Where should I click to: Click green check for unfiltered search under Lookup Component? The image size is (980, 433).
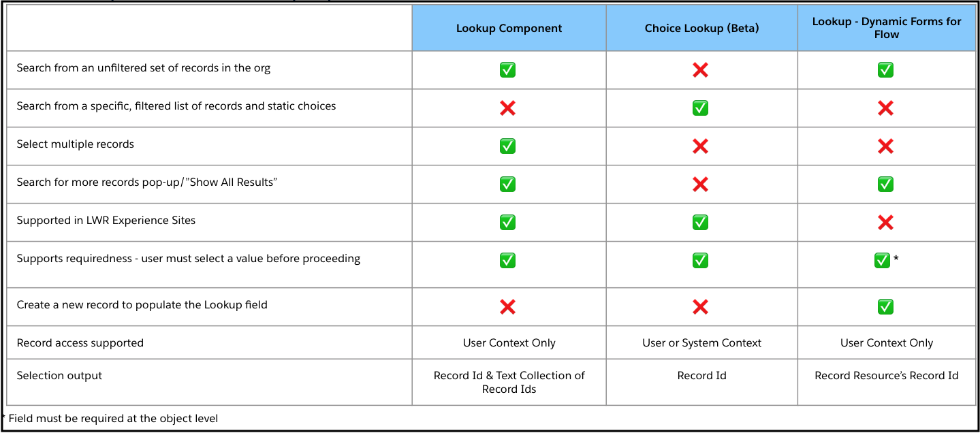(x=507, y=69)
